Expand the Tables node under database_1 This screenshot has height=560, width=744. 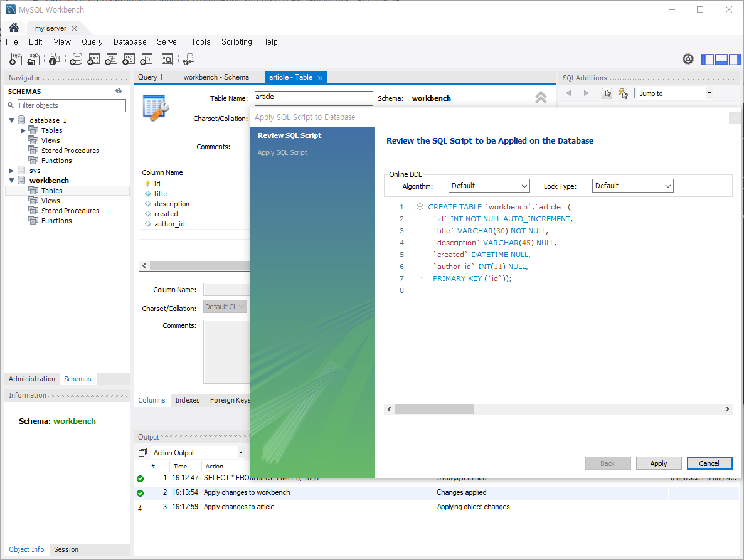tap(23, 130)
